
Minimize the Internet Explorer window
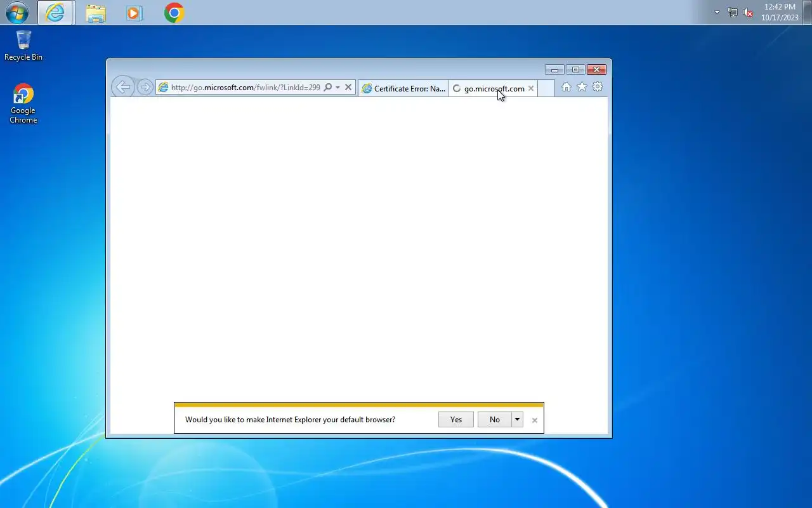pos(554,70)
